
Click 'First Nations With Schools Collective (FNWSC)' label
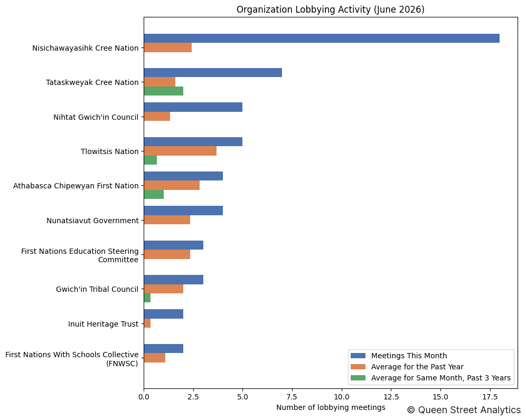click(x=72, y=359)
